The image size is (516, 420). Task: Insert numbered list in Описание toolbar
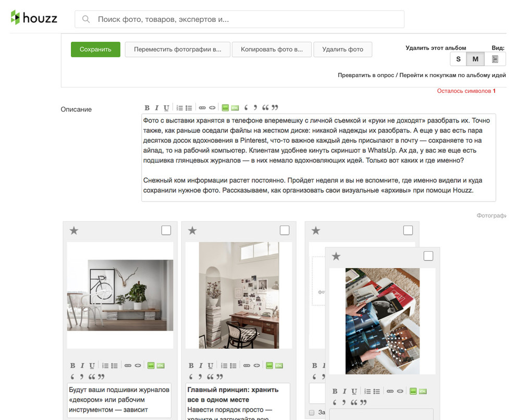(x=180, y=108)
